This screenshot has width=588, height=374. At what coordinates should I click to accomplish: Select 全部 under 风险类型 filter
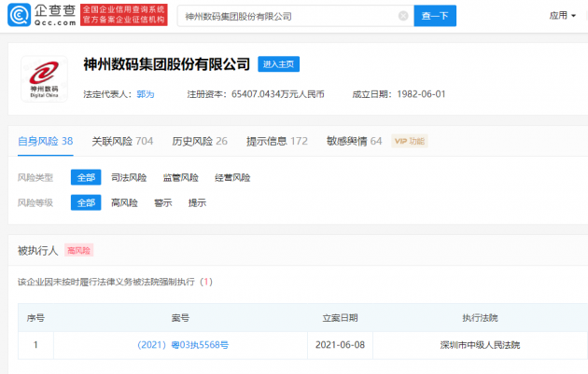pos(86,177)
